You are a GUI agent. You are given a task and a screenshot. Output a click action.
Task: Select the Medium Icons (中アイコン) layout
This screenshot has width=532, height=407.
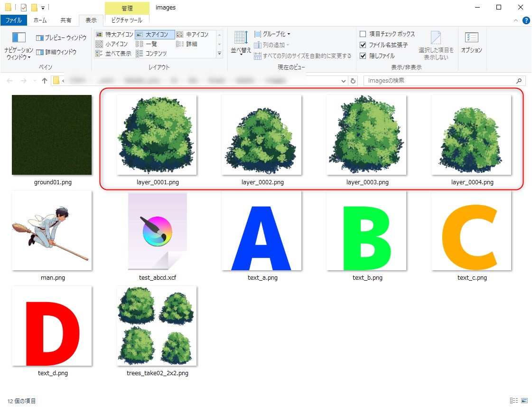coord(192,35)
